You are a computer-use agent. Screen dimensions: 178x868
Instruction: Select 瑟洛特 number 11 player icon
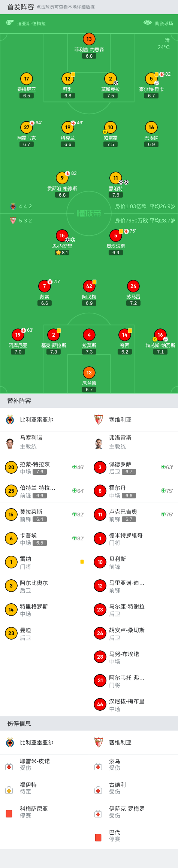click(x=116, y=178)
